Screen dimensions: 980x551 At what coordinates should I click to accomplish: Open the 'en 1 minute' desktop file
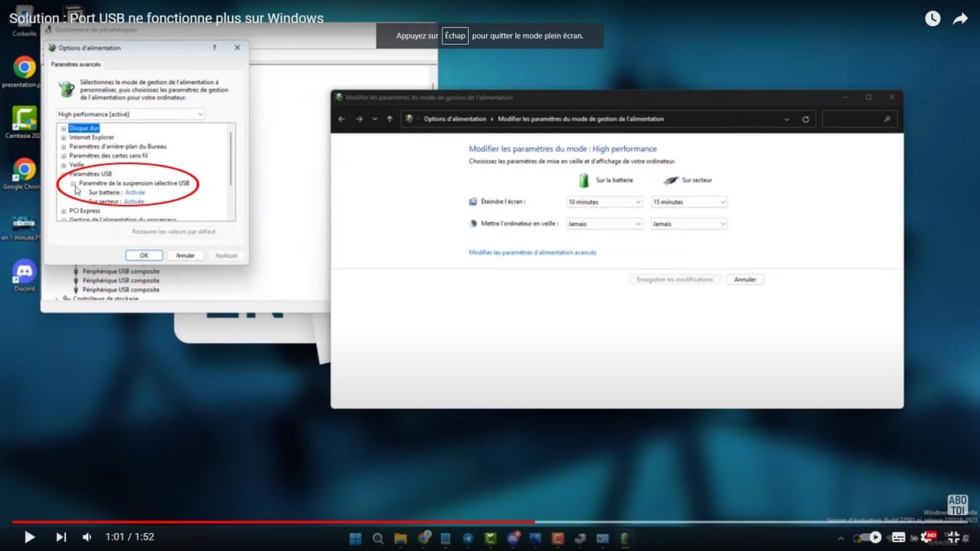(24, 226)
